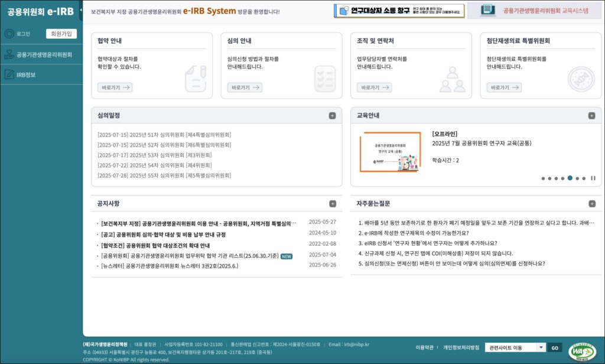This screenshot has width=605, height=364.
Task: Click 바로가기 in the 조직 및 연락처 card
Action: [374, 87]
